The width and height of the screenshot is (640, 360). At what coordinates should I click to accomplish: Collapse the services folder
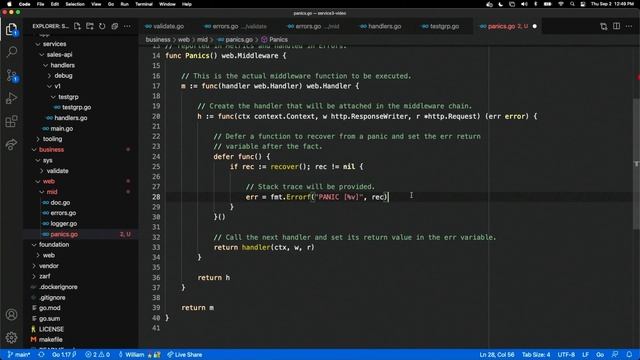coord(55,44)
